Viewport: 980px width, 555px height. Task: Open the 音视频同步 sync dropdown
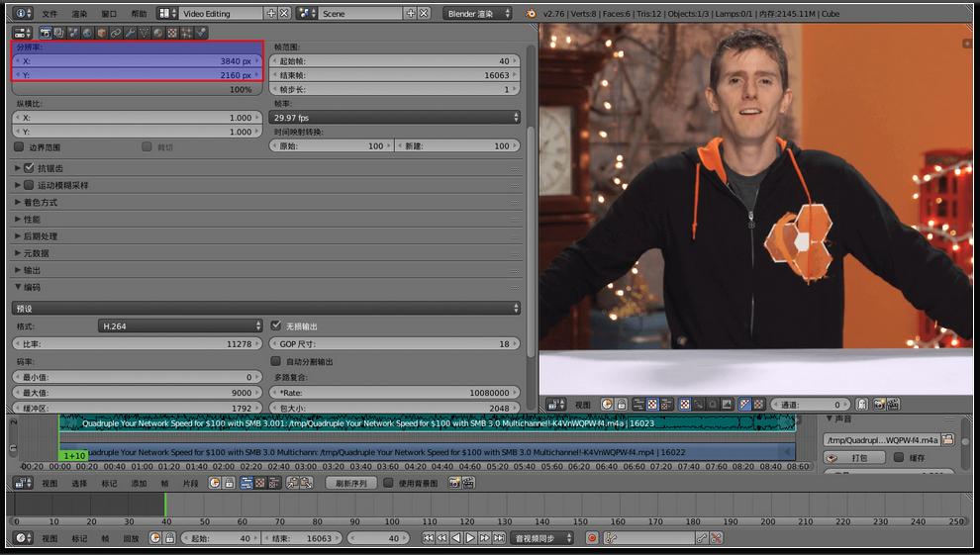tap(541, 537)
